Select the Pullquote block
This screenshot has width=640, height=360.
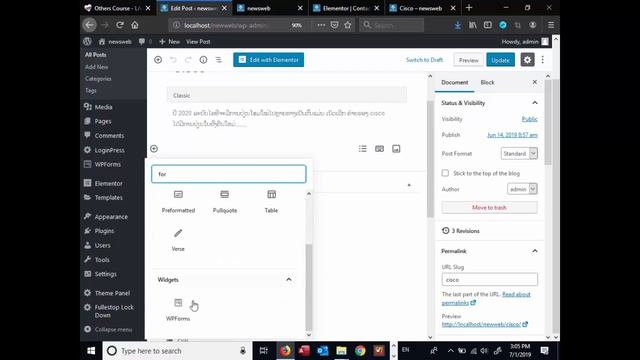[x=225, y=202]
